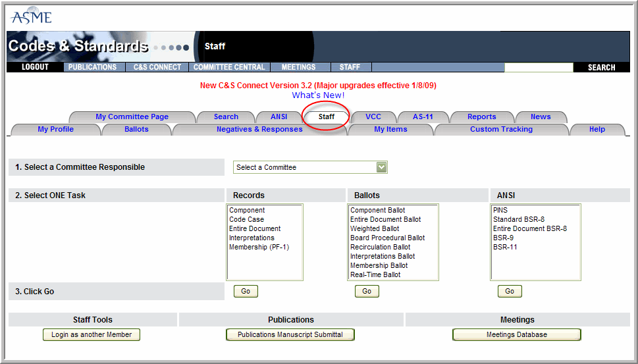The height and width of the screenshot is (364, 638).
Task: Select Entire Document in the Records list
Action: pos(255,228)
